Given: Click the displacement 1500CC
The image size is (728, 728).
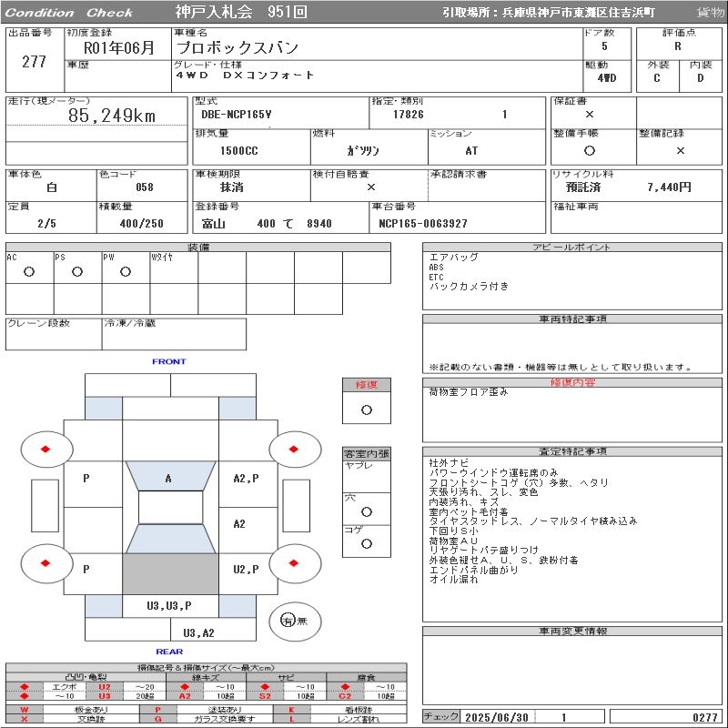Looking at the screenshot, I should (x=239, y=151).
